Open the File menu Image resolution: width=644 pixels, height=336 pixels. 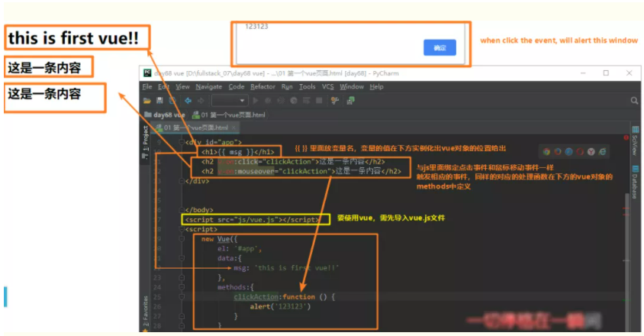[x=147, y=87]
